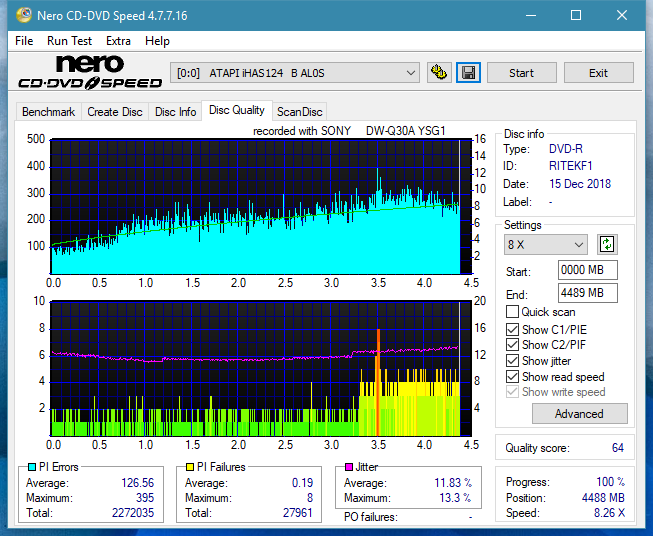Switch to the Benchmark tab
653x536 pixels.
[49, 112]
